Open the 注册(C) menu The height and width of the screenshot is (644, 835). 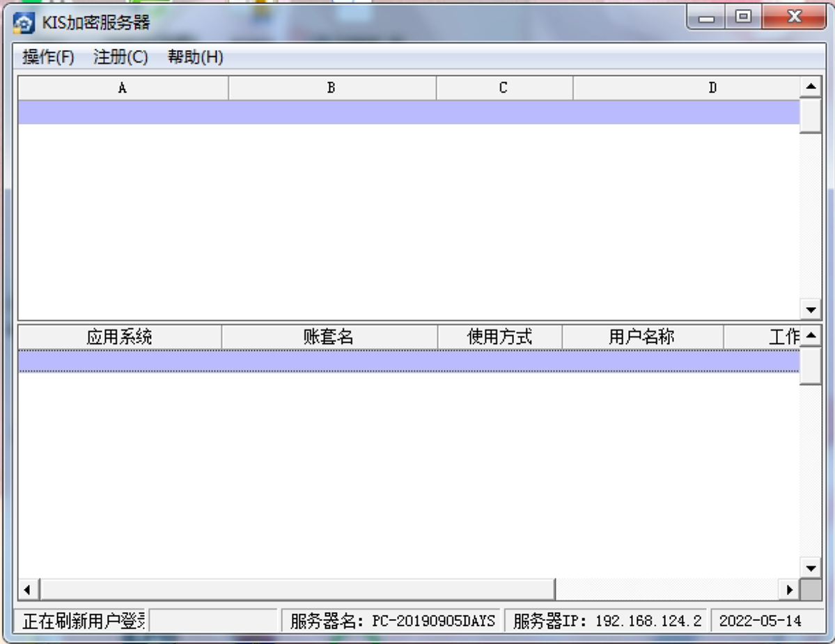point(120,57)
